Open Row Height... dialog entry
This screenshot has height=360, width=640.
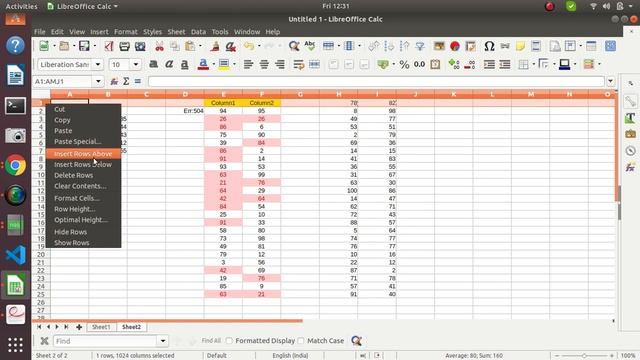point(83,209)
